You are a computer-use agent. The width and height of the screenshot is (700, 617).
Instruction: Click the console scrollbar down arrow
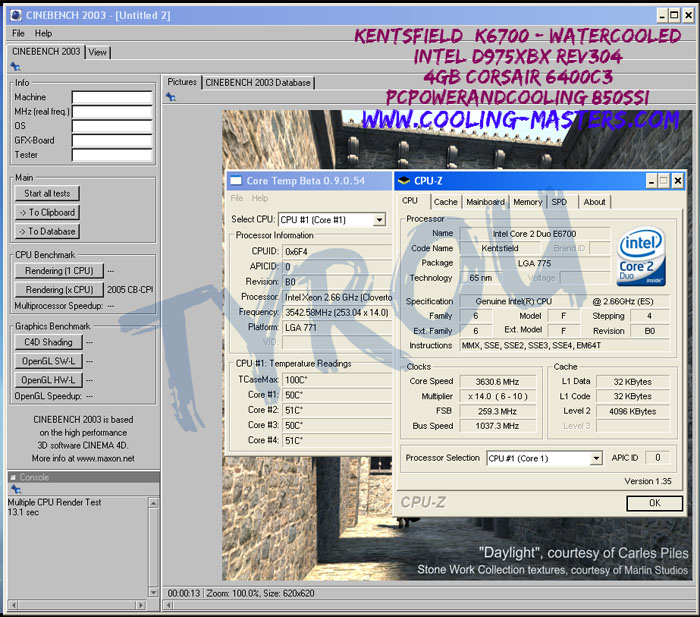tap(153, 592)
